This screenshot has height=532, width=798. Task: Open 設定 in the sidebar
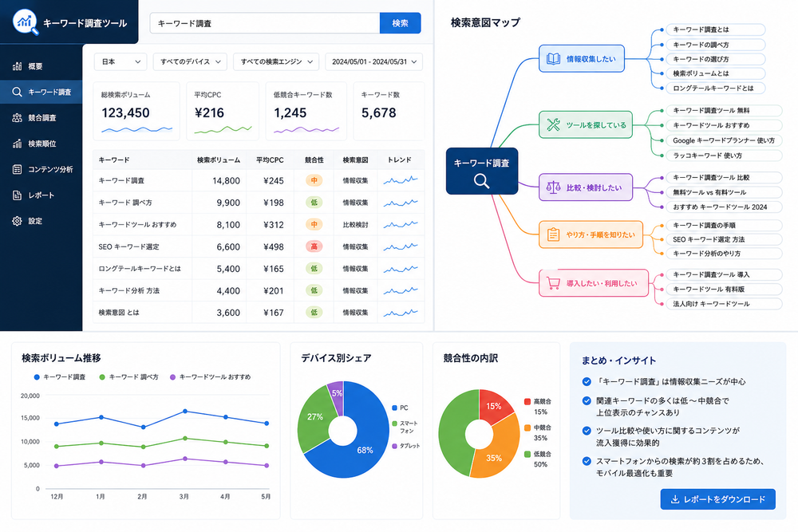pyautogui.click(x=41, y=221)
